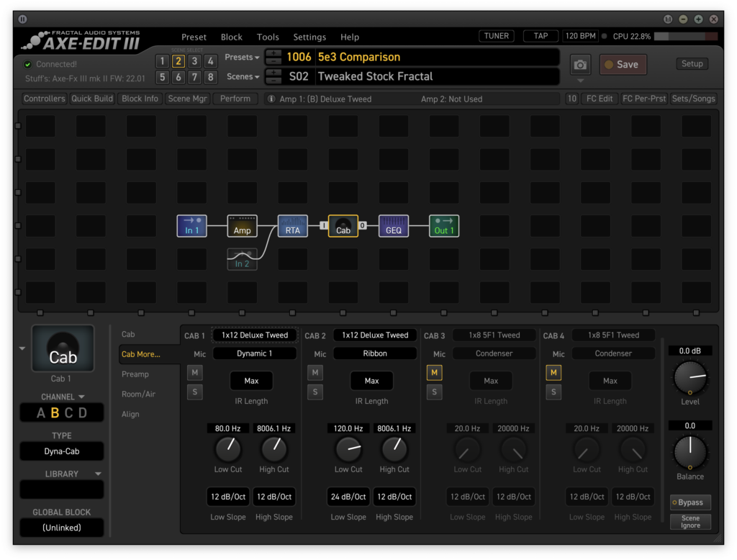737x560 pixels.
Task: Open the Preset menu
Action: [x=194, y=37]
